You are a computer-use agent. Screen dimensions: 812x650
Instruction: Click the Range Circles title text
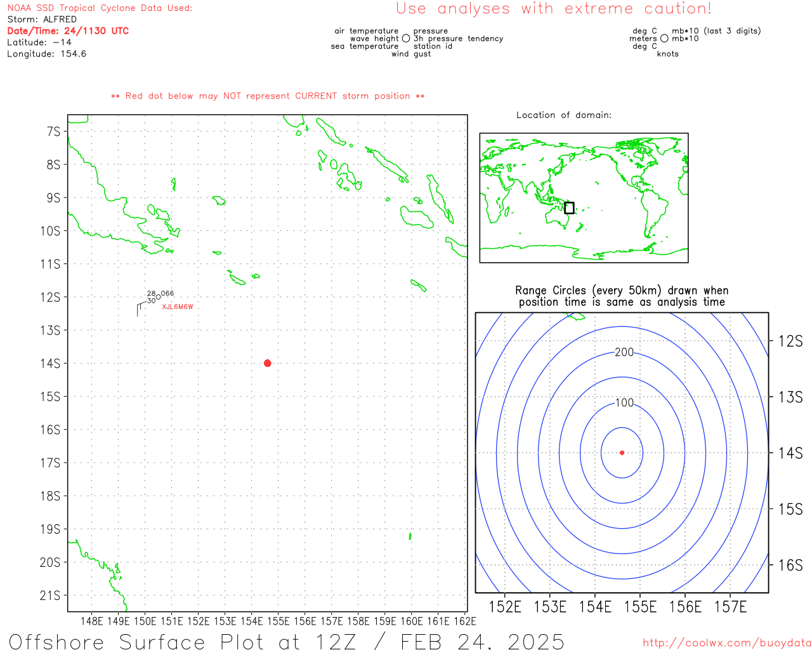pos(622,296)
